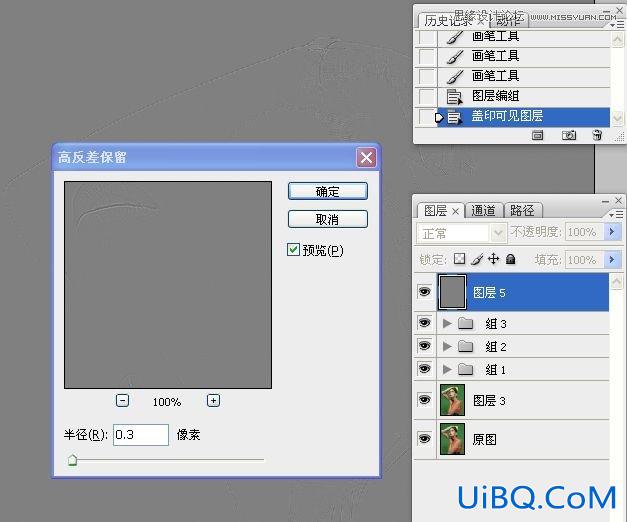Image resolution: width=627 pixels, height=522 pixels.
Task: Click the 取消 button in the High Pass dialog
Action: tap(327, 219)
